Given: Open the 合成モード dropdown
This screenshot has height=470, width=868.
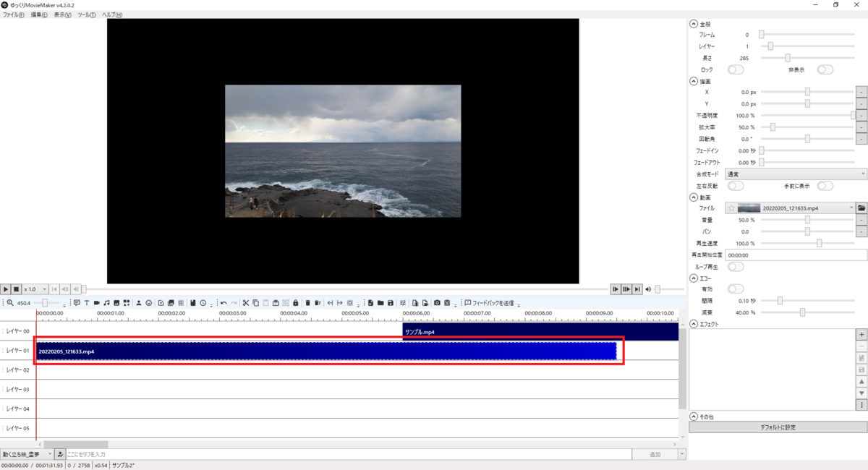Looking at the screenshot, I should (796, 174).
